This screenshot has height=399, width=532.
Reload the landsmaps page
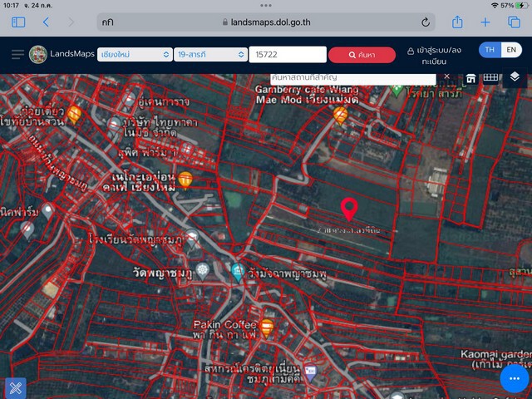[426, 22]
